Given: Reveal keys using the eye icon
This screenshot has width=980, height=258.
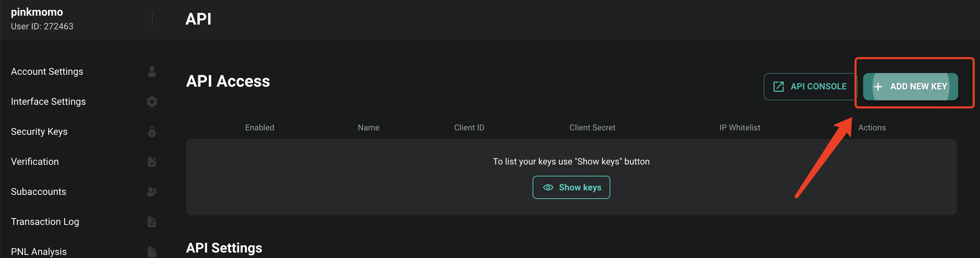Looking at the screenshot, I should [548, 187].
